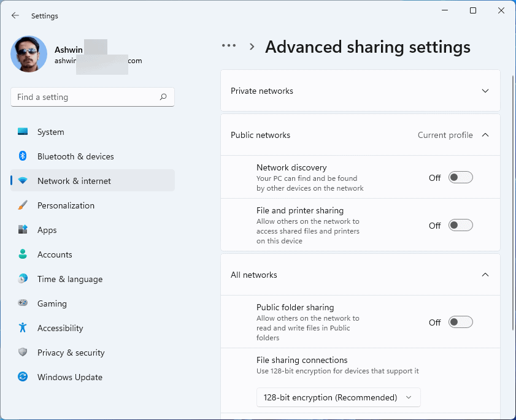Click the System monitor icon
This screenshot has width=516, height=420.
click(x=23, y=132)
